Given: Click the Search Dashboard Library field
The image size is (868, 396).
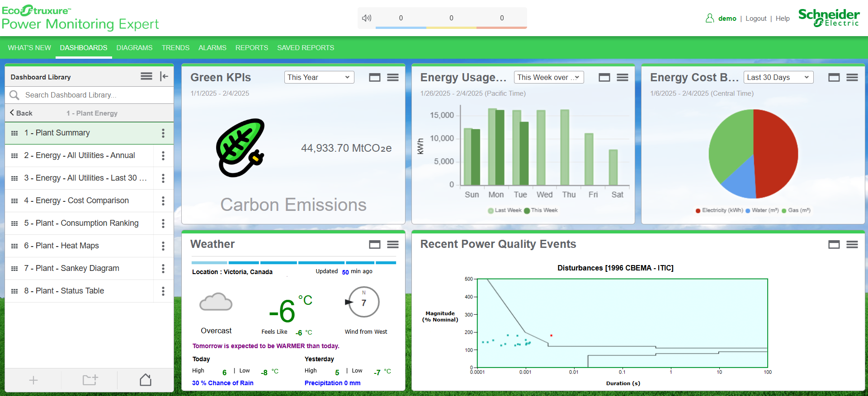Looking at the screenshot, I should 95,95.
